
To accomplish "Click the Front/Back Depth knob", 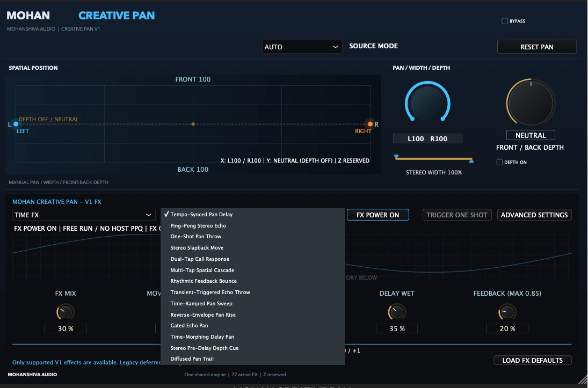I will click(531, 103).
